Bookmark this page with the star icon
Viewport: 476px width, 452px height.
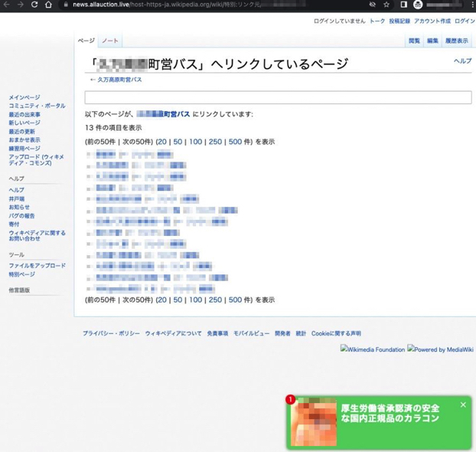tap(387, 5)
